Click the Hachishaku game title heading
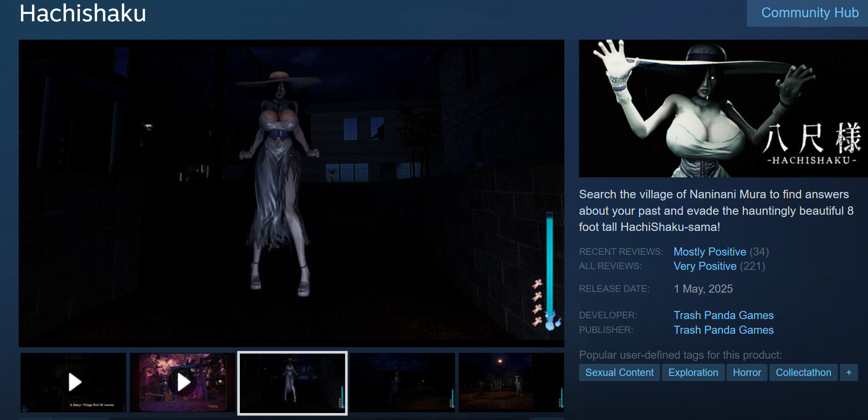This screenshot has height=420, width=868. [x=83, y=14]
